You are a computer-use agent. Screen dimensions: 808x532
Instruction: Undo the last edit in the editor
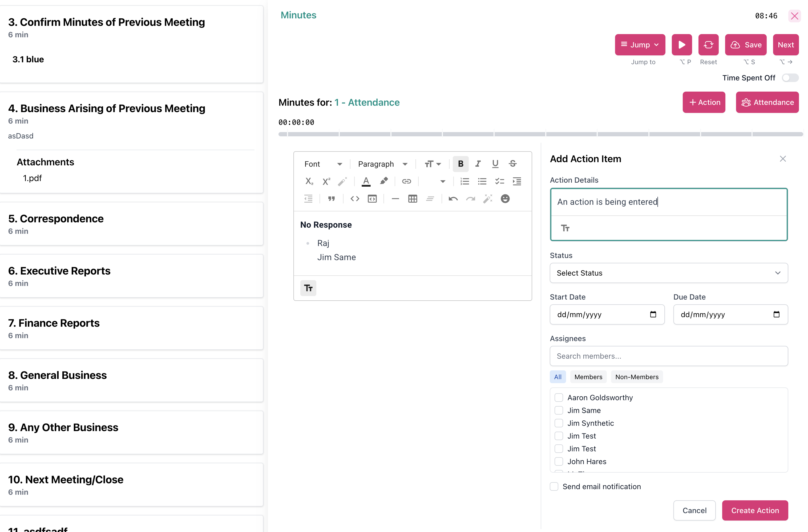[x=453, y=198]
